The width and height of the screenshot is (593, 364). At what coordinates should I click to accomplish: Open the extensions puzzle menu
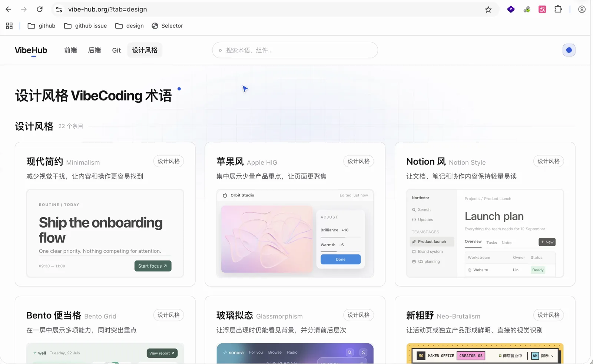pos(558,9)
